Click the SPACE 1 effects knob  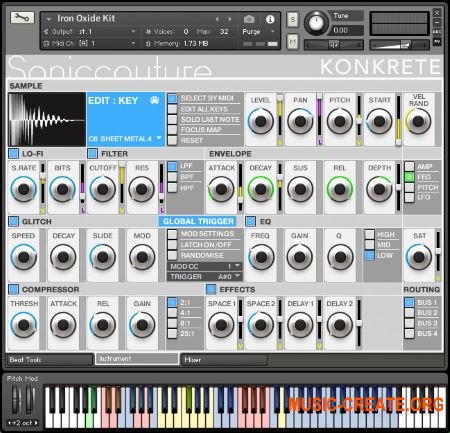(221, 325)
